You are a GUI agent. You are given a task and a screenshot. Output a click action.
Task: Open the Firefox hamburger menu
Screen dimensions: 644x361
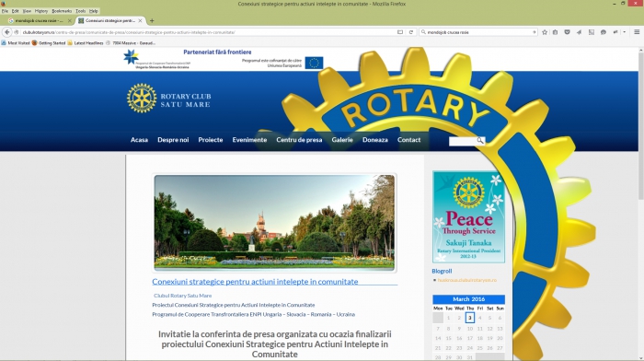(x=637, y=32)
